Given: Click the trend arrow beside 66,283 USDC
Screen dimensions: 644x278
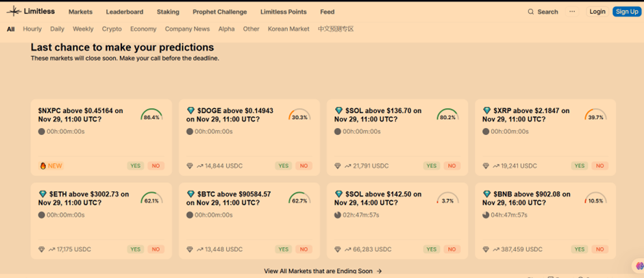Looking at the screenshot, I should pos(348,249).
